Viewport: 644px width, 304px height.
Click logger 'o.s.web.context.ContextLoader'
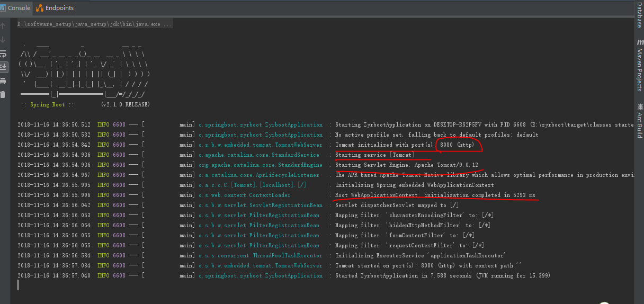click(245, 195)
